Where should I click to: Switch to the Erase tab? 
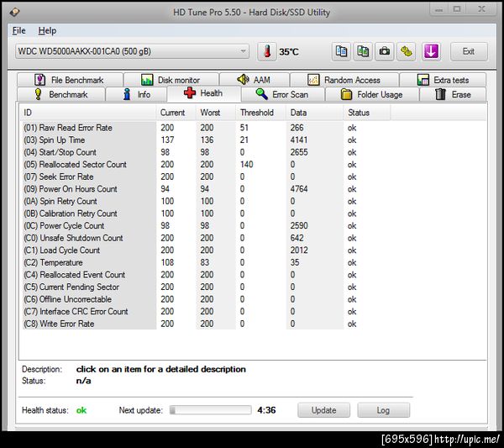pos(453,94)
